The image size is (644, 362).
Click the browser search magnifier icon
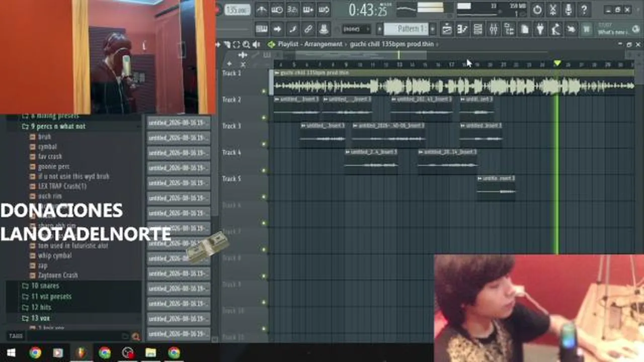(135, 336)
